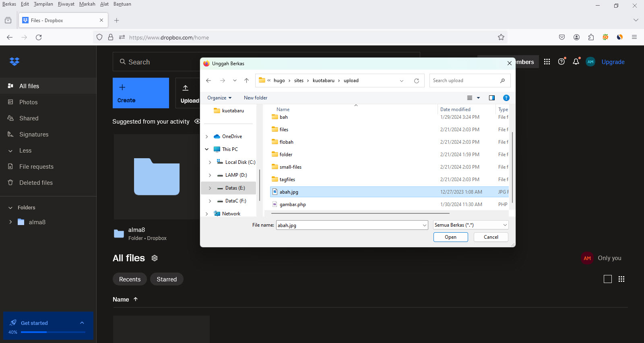
Task: Expand the alma8 folder tree
Action: click(10, 222)
